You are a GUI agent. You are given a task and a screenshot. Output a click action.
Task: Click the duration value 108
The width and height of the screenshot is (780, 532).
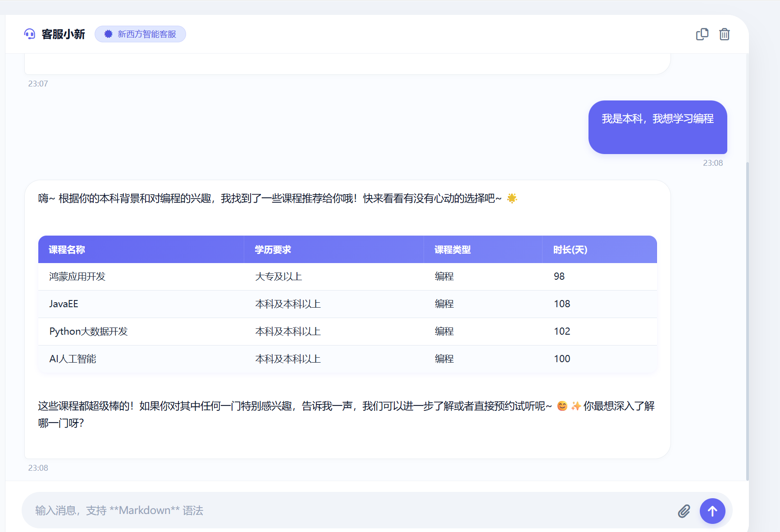click(562, 304)
